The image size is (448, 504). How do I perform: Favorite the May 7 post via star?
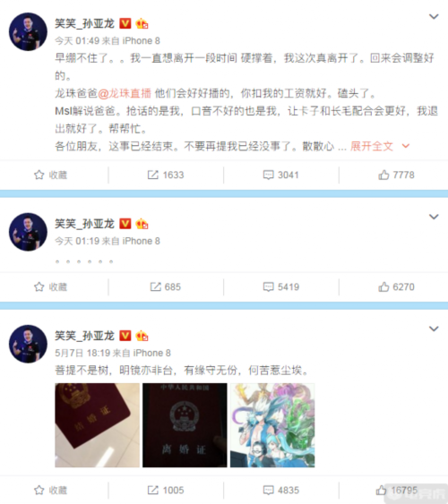50,491
